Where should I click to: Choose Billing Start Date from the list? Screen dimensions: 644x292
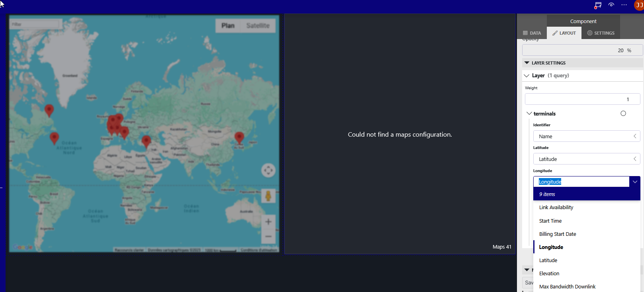pyautogui.click(x=587, y=234)
